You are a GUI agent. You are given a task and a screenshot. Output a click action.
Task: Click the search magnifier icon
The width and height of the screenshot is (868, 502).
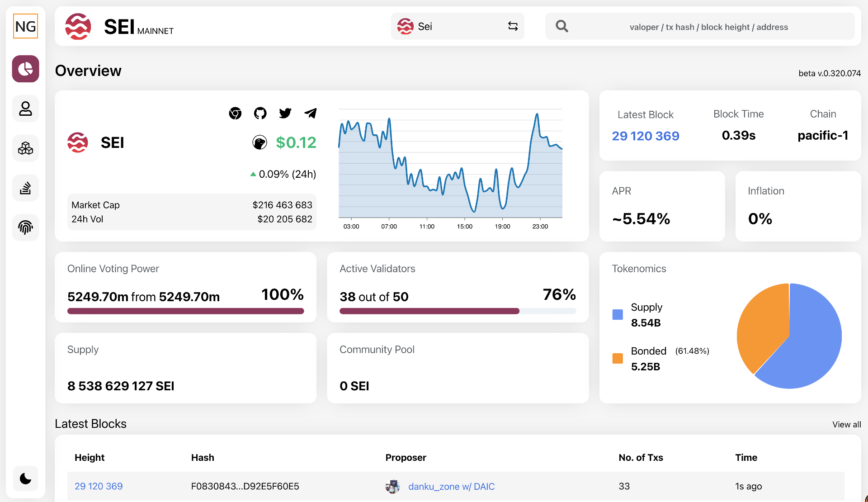pos(562,26)
